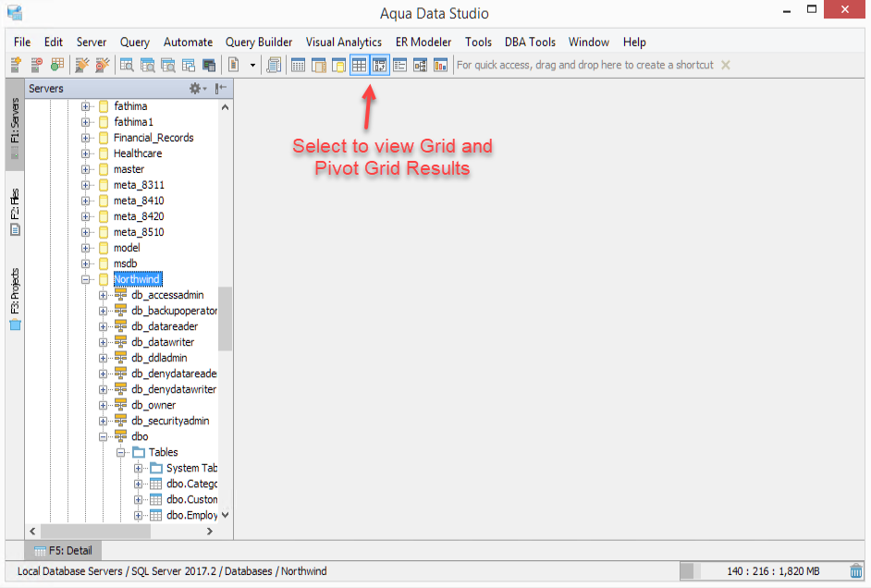Image resolution: width=871 pixels, height=588 pixels.
Task: Select the msdb database
Action: tap(126, 263)
